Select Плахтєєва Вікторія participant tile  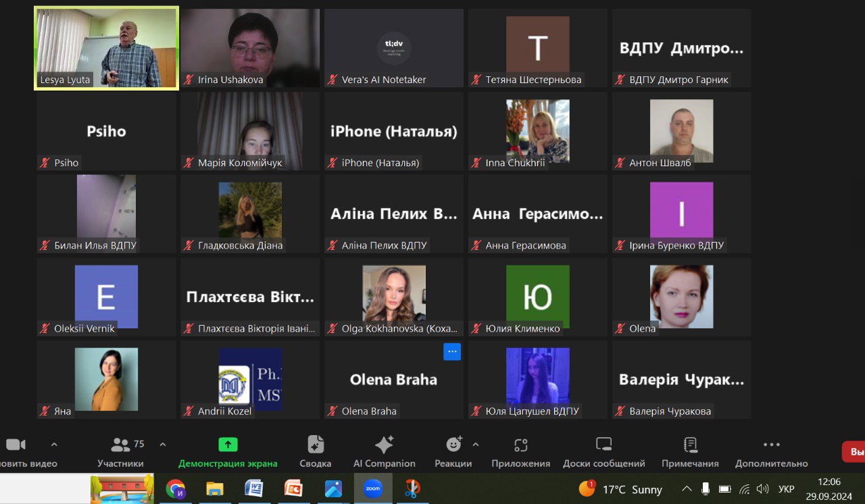tap(250, 297)
